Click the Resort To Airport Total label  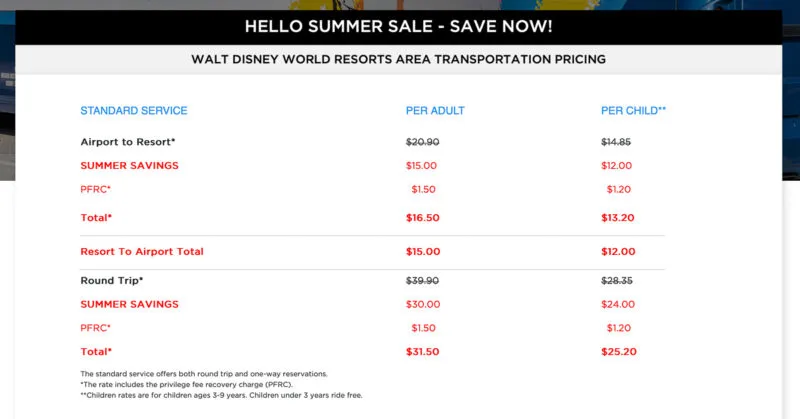point(142,252)
